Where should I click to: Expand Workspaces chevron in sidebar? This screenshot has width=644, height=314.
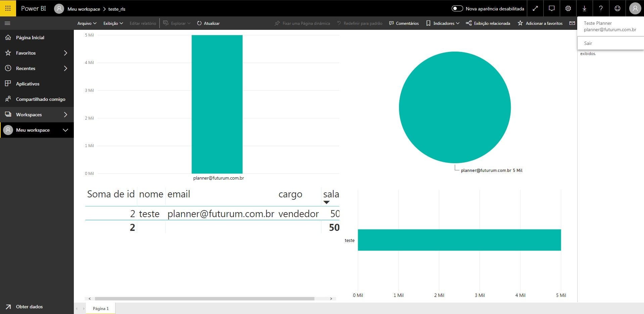(x=65, y=115)
